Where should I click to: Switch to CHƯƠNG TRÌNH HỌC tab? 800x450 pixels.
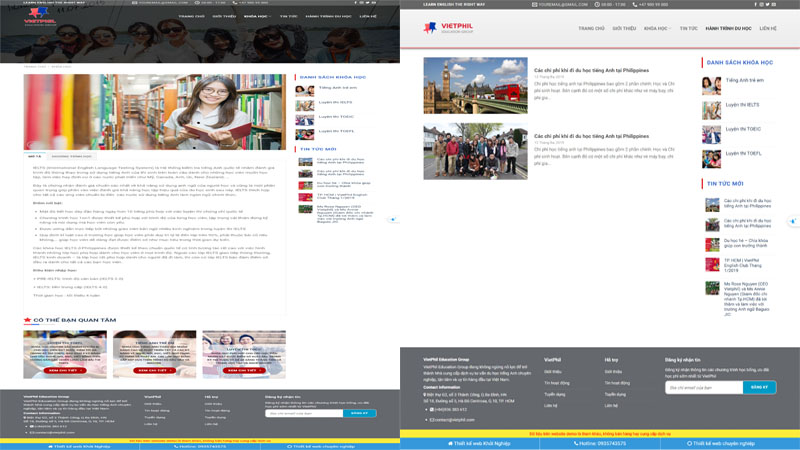71,156
